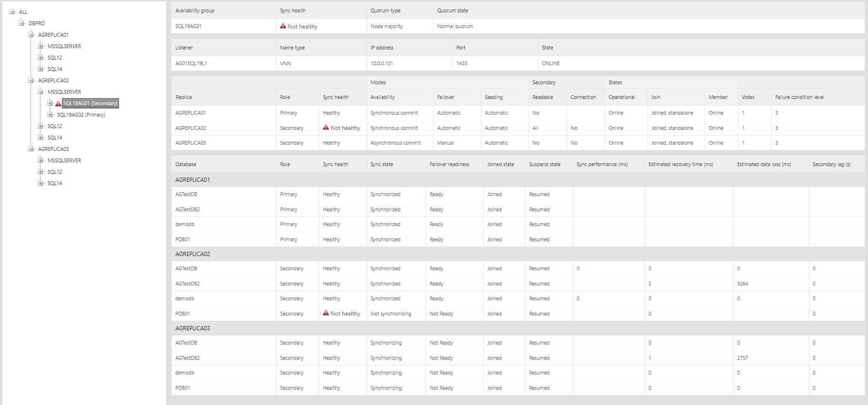Expand SQL14 under AGREPLICA01
The width and height of the screenshot is (868, 405).
click(x=40, y=69)
